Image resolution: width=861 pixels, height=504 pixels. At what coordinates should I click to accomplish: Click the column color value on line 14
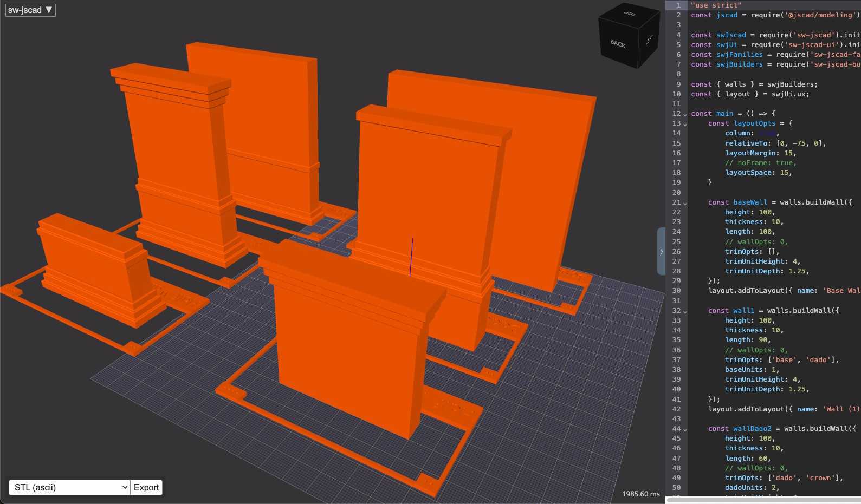click(767, 133)
